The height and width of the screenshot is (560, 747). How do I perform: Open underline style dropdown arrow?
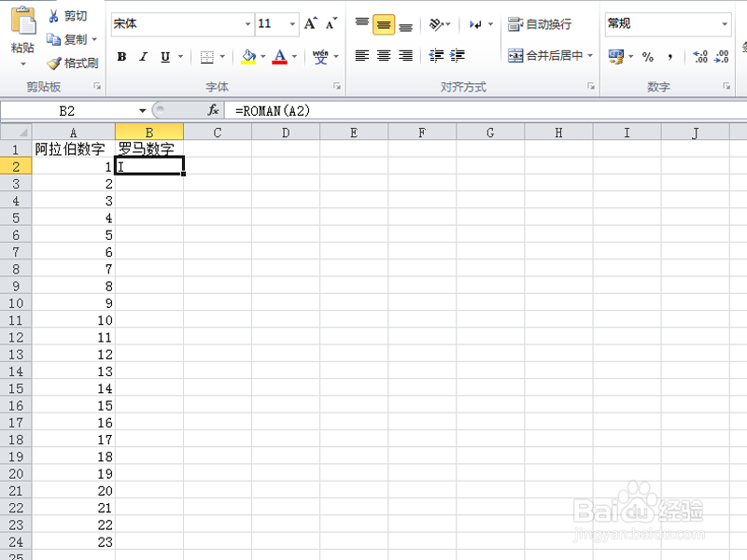click(x=180, y=57)
